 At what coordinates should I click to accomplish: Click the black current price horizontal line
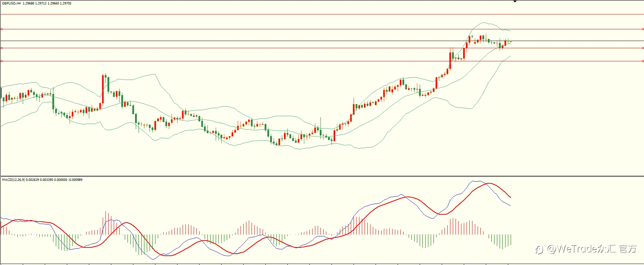click(322, 41)
